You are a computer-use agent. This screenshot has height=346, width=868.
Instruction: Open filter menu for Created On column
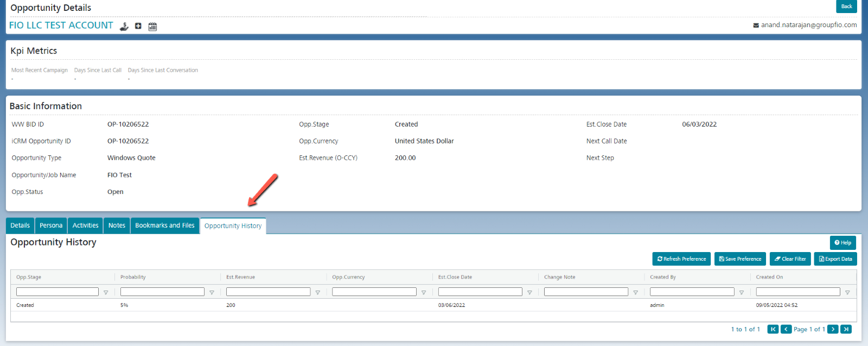click(x=847, y=292)
